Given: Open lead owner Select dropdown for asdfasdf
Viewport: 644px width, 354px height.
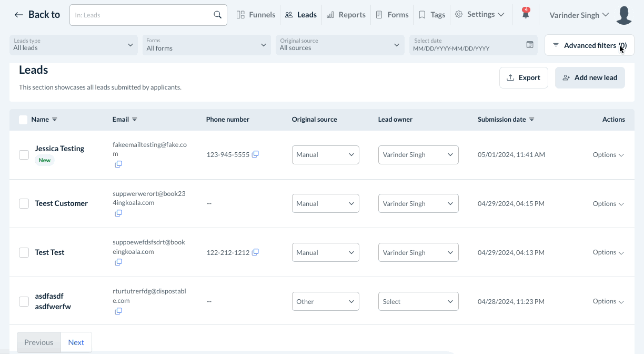Looking at the screenshot, I should click(x=418, y=301).
